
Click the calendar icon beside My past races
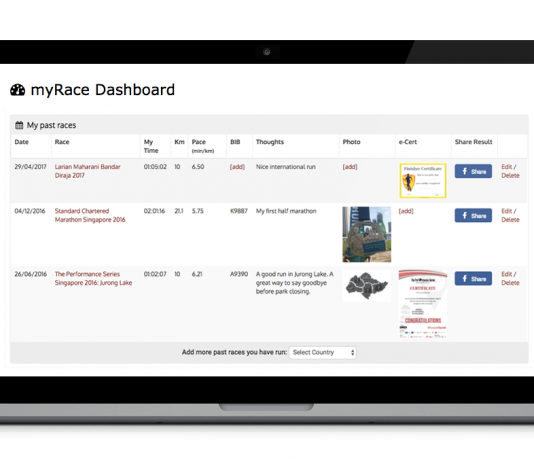[x=19, y=125]
